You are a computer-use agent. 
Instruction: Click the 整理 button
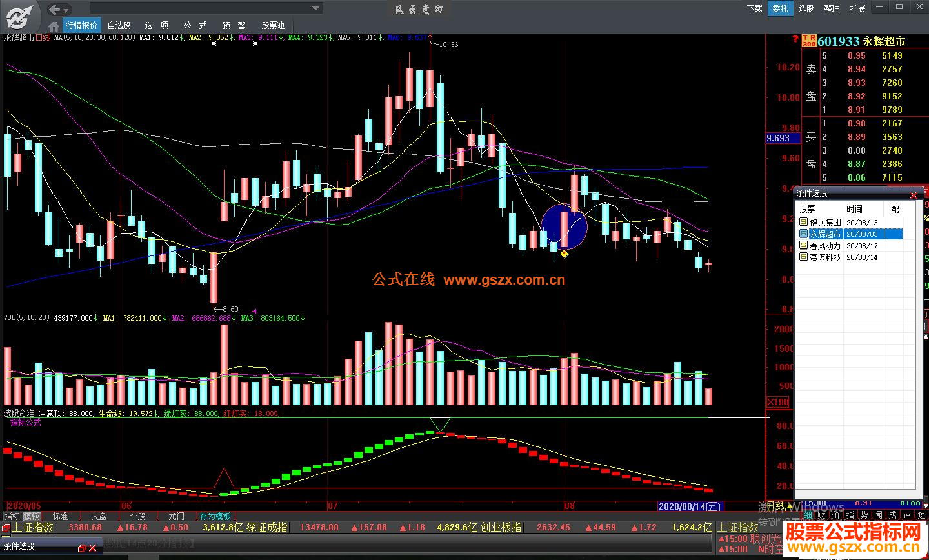click(x=832, y=8)
